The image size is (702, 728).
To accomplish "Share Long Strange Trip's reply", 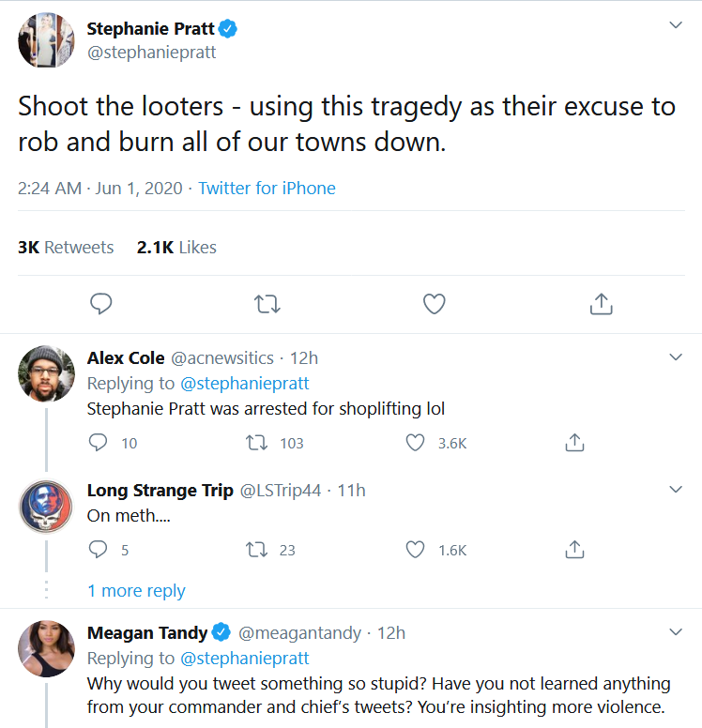I will [576, 550].
